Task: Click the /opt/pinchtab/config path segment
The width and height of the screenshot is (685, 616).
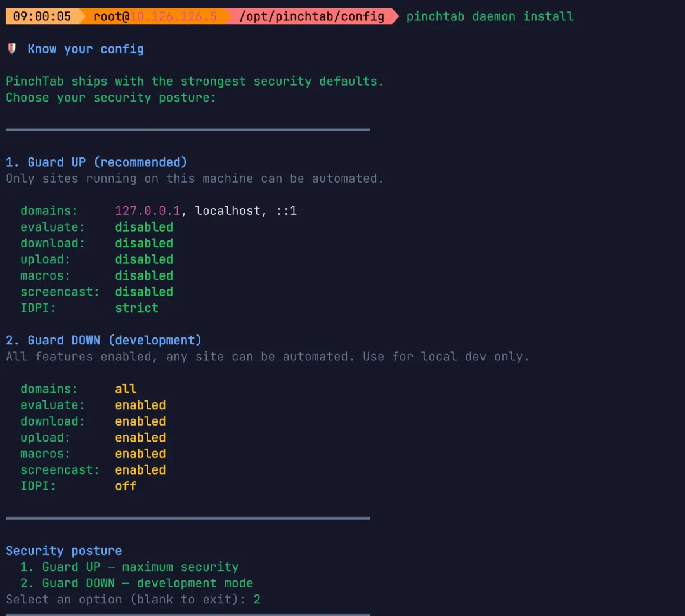Action: tap(311, 16)
